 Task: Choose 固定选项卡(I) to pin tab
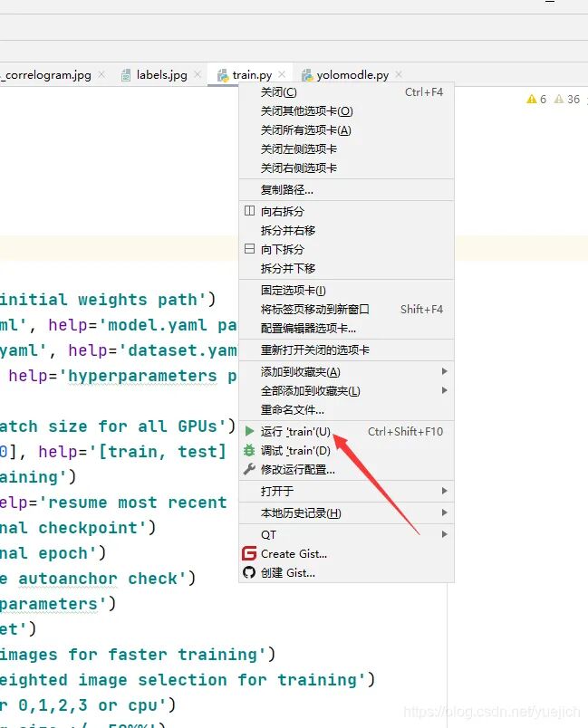tap(346, 290)
